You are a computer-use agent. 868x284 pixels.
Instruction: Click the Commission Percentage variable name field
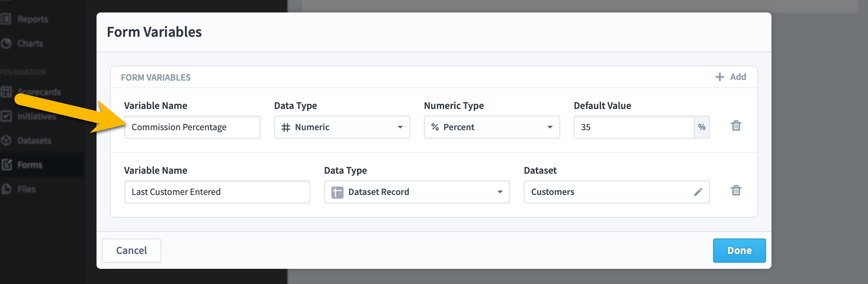(x=192, y=127)
